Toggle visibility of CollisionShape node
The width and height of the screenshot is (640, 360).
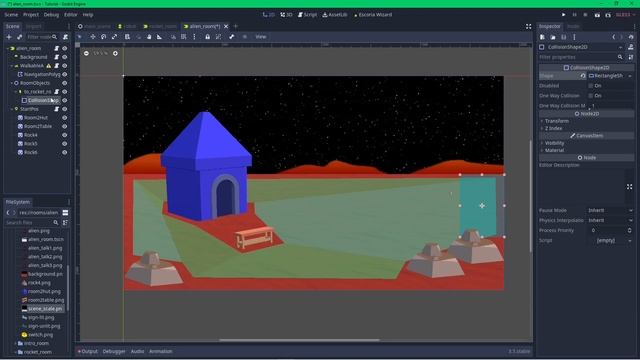coord(64,100)
